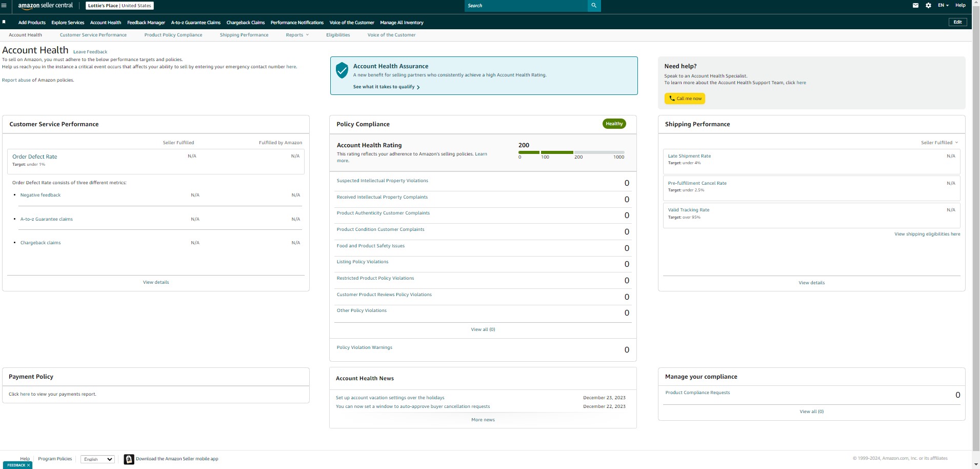The width and height of the screenshot is (980, 469).
Task: Open Program Policies in the footer
Action: pos(55,459)
